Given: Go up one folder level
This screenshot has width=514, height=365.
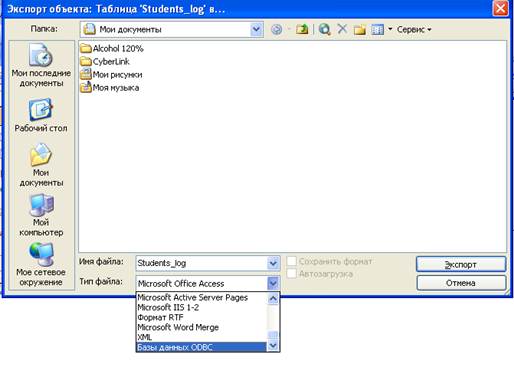Looking at the screenshot, I should (x=302, y=30).
